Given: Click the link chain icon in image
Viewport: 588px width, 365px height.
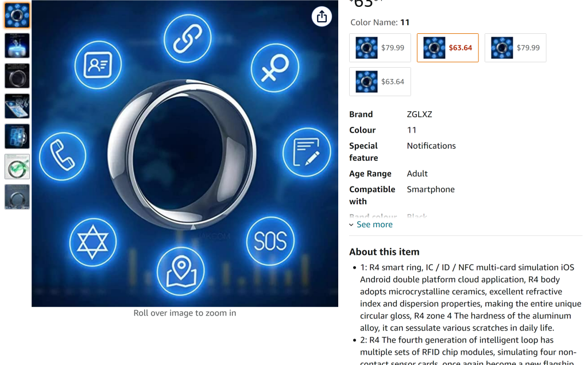Looking at the screenshot, I should (187, 38).
